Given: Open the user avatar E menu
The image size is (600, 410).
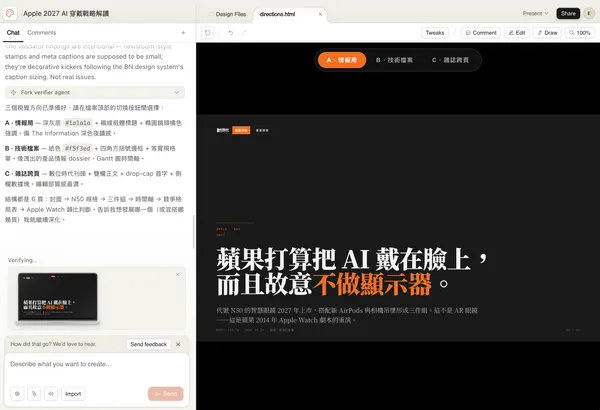Looking at the screenshot, I should coord(589,13).
